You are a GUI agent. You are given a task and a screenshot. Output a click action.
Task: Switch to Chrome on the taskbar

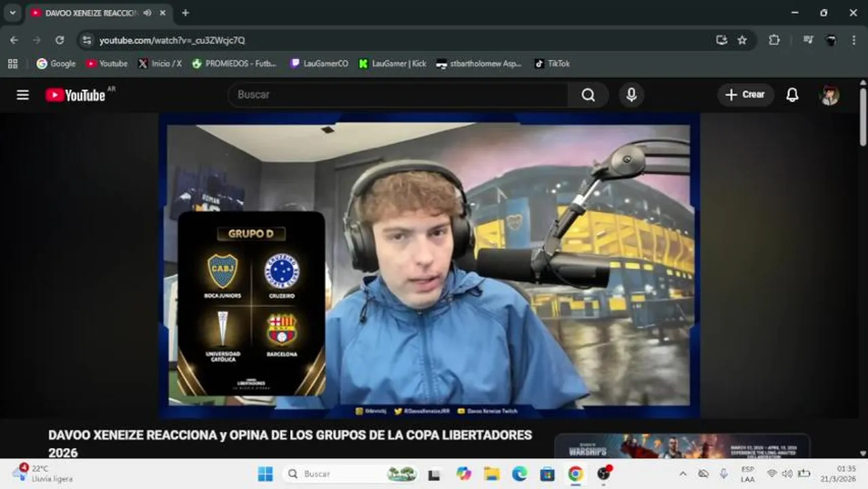575,473
